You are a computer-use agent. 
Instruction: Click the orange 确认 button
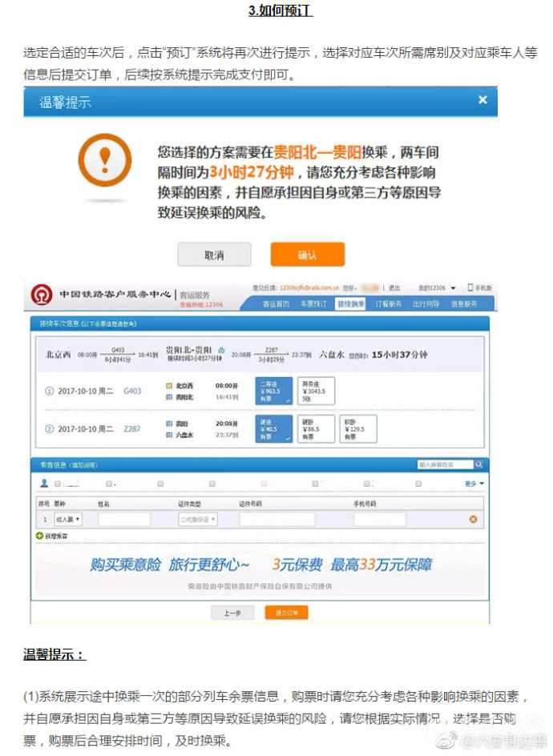[307, 255]
